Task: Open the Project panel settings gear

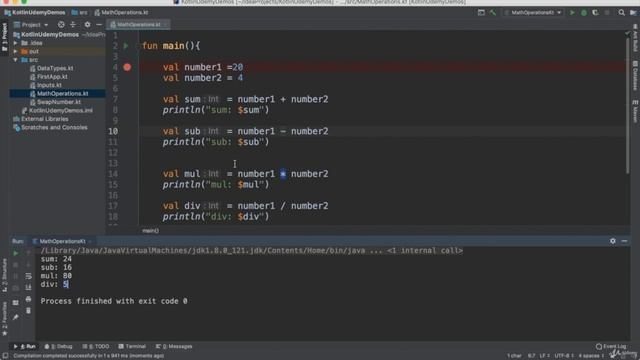Action: click(x=87, y=25)
